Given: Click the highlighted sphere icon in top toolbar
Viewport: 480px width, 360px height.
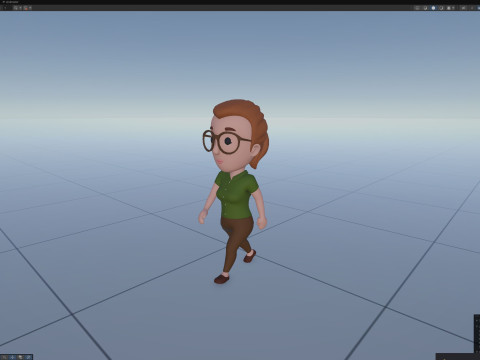Looking at the screenshot, I should pos(433,8).
